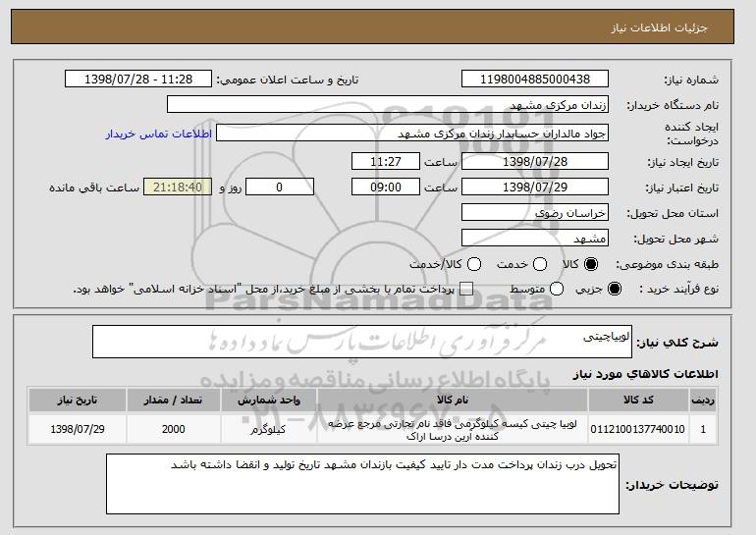Click the buyer name field زندان مرکزی مشهد
This screenshot has height=535, width=756.
(x=388, y=105)
